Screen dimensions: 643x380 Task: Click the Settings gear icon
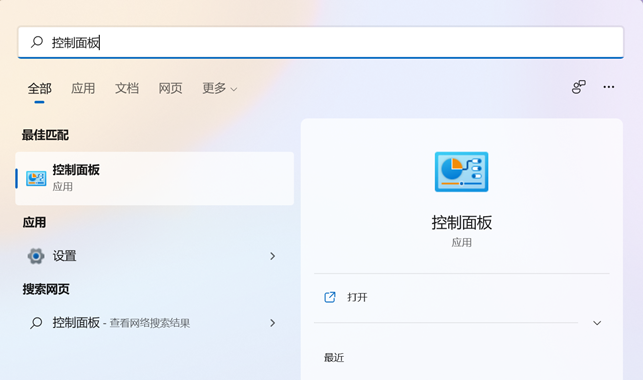(36, 256)
